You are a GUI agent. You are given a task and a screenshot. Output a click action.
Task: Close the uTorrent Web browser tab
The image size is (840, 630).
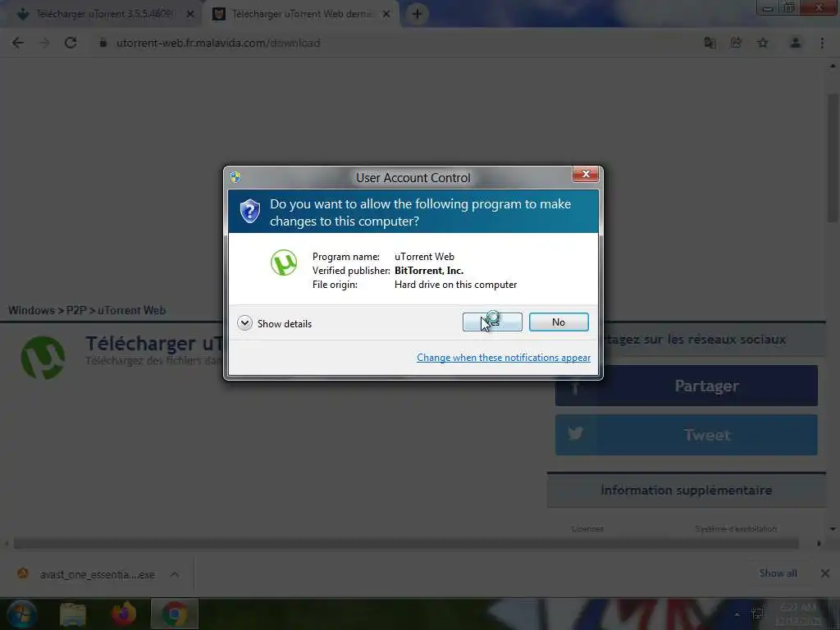click(x=386, y=15)
